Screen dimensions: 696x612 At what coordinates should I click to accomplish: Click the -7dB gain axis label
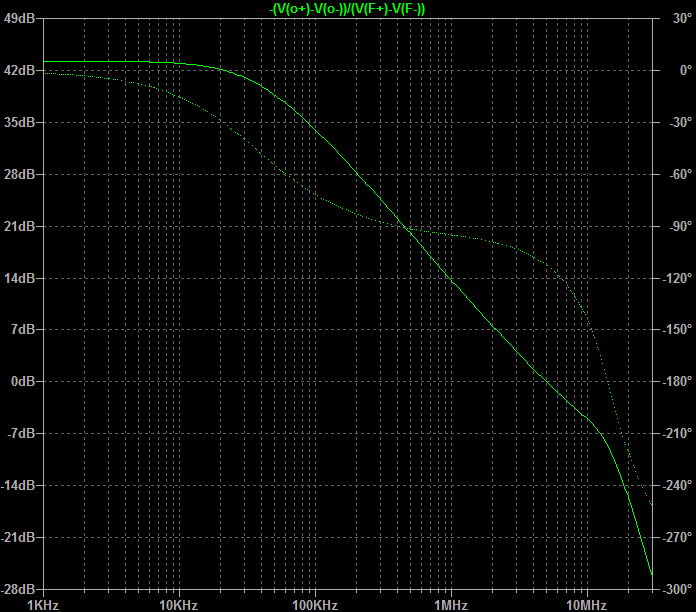(x=21, y=433)
